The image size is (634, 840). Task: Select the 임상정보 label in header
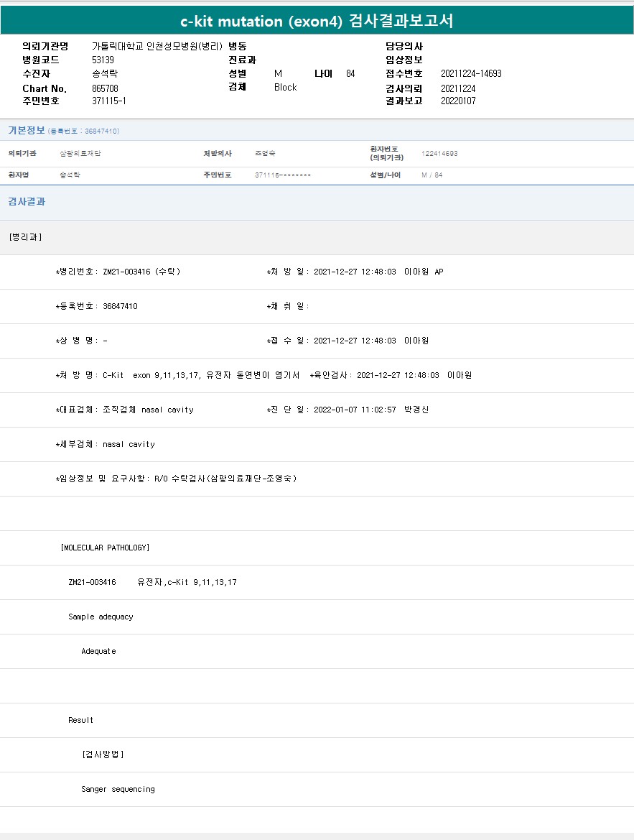[x=404, y=60]
